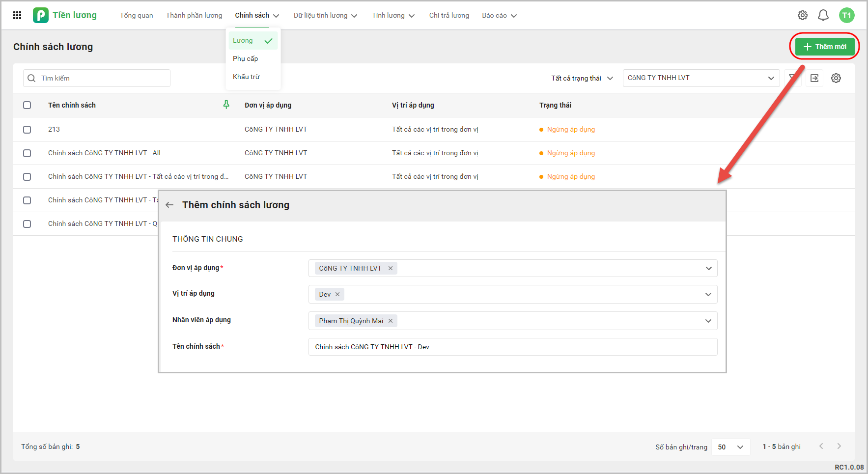Click the T1 user avatar
This screenshot has height=474, width=868.
click(x=846, y=15)
